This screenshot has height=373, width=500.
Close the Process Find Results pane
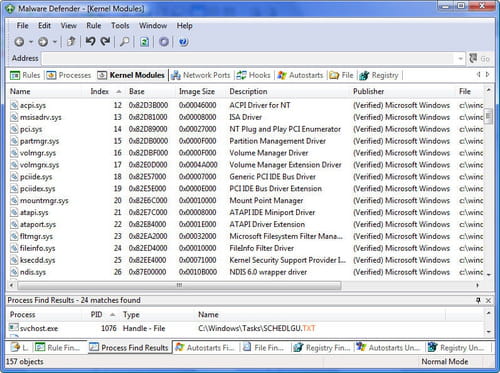[x=488, y=300]
